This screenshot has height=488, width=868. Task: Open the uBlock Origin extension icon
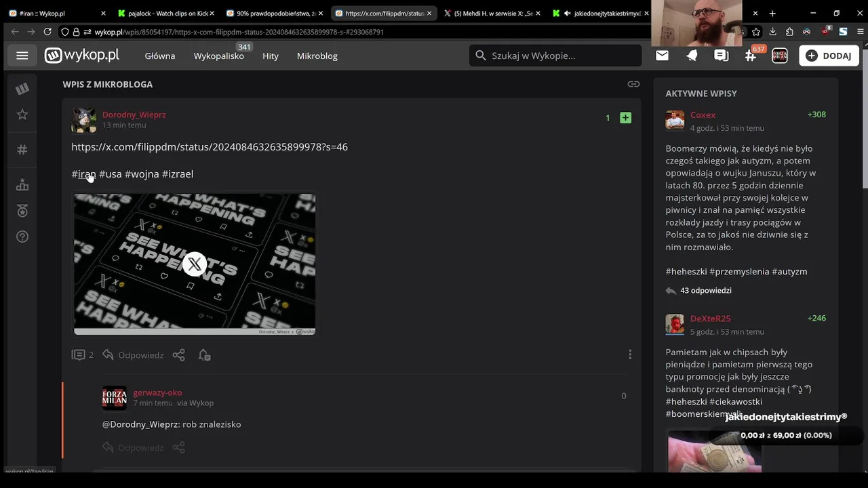(x=825, y=32)
